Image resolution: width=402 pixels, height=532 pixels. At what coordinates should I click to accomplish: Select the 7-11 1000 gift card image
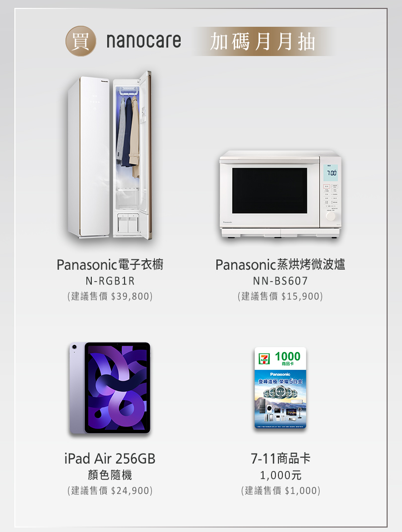280,388
